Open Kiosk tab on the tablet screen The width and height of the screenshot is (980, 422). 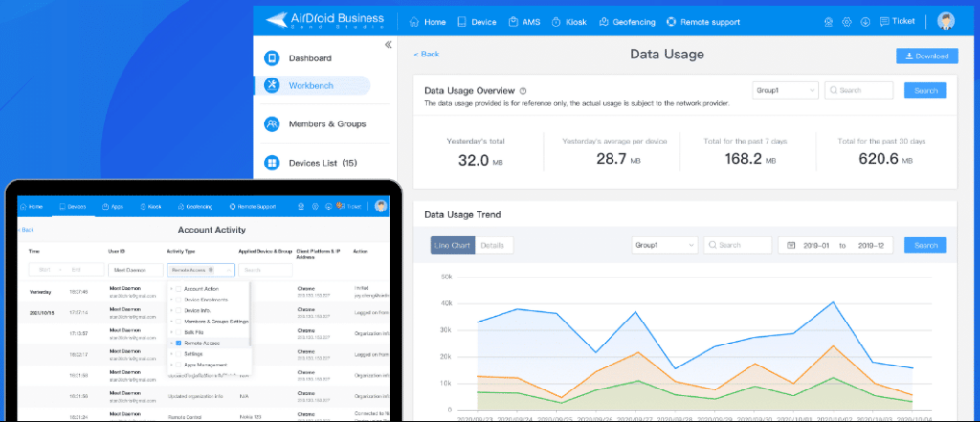pyautogui.click(x=151, y=206)
